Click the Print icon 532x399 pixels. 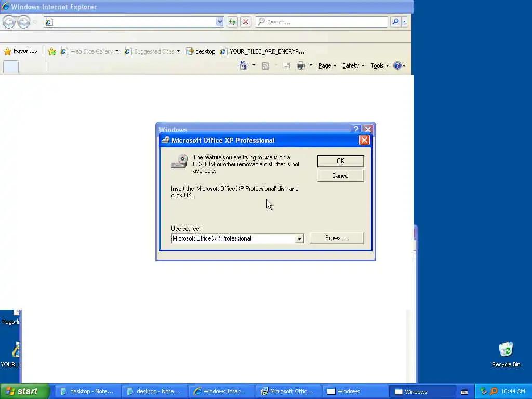coord(301,65)
